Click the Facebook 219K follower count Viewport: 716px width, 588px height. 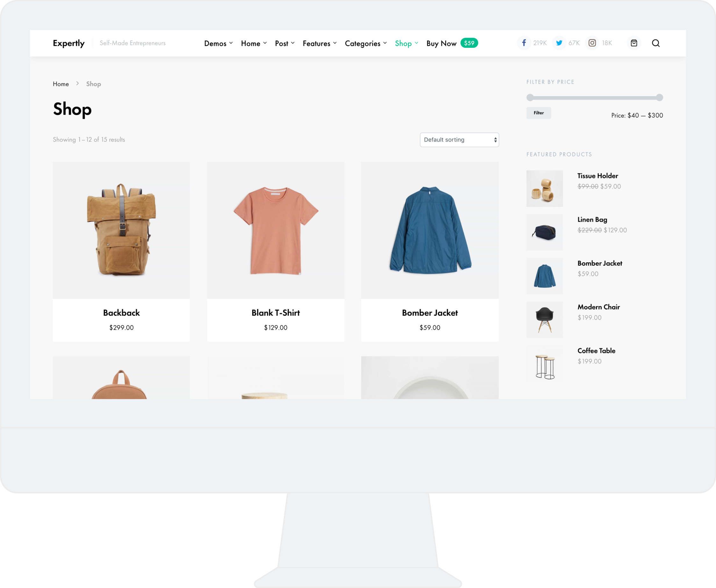tap(540, 43)
